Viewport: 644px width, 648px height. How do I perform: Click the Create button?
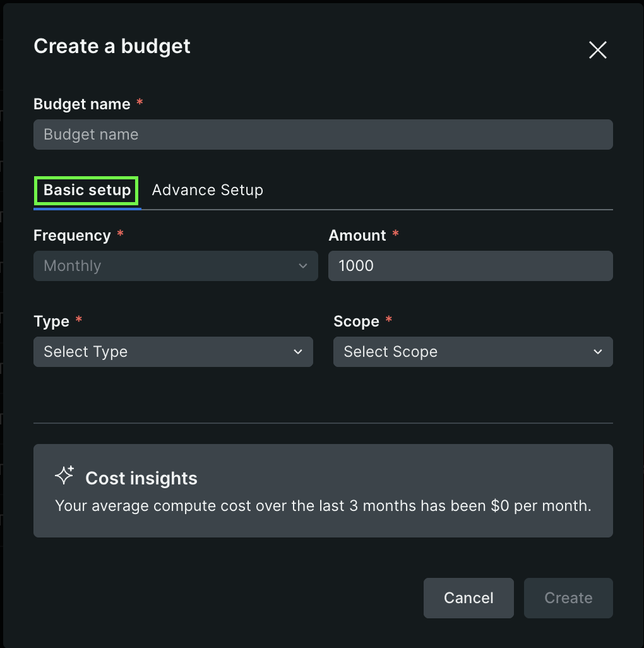point(568,597)
